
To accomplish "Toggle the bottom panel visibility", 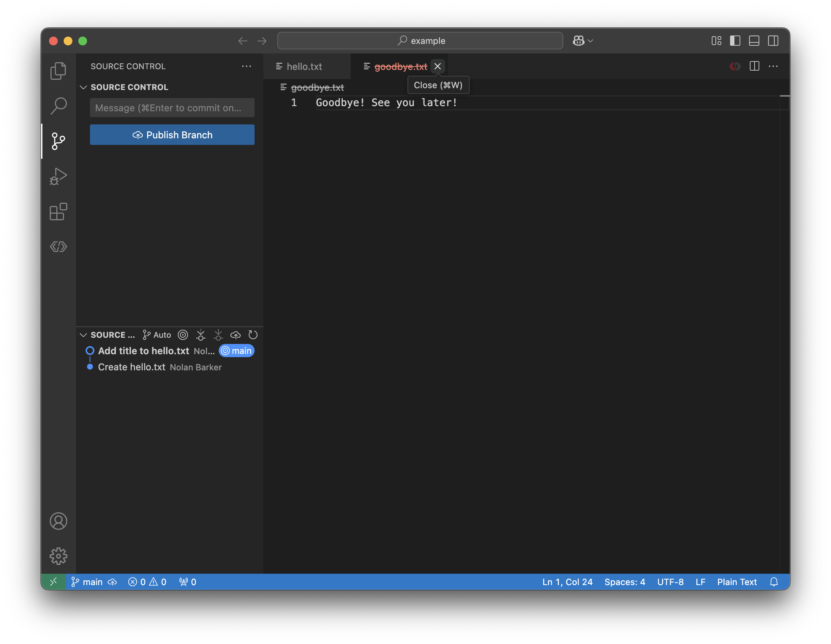I will 754,41.
